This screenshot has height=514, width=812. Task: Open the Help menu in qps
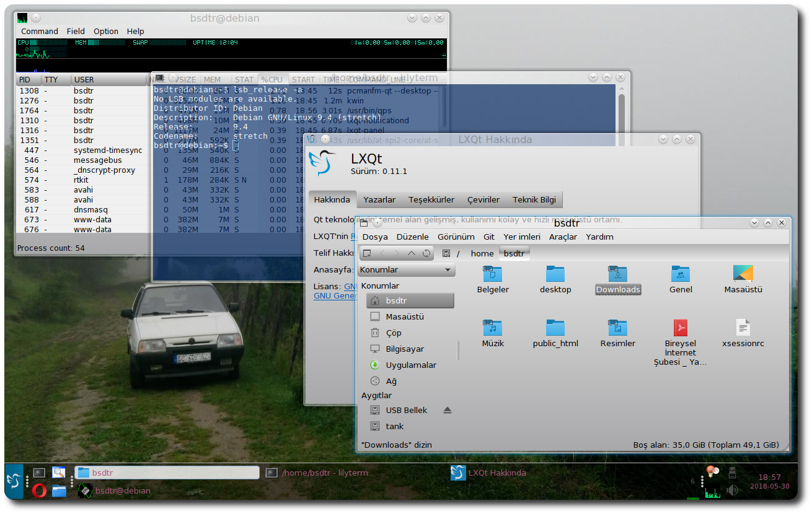(x=135, y=31)
